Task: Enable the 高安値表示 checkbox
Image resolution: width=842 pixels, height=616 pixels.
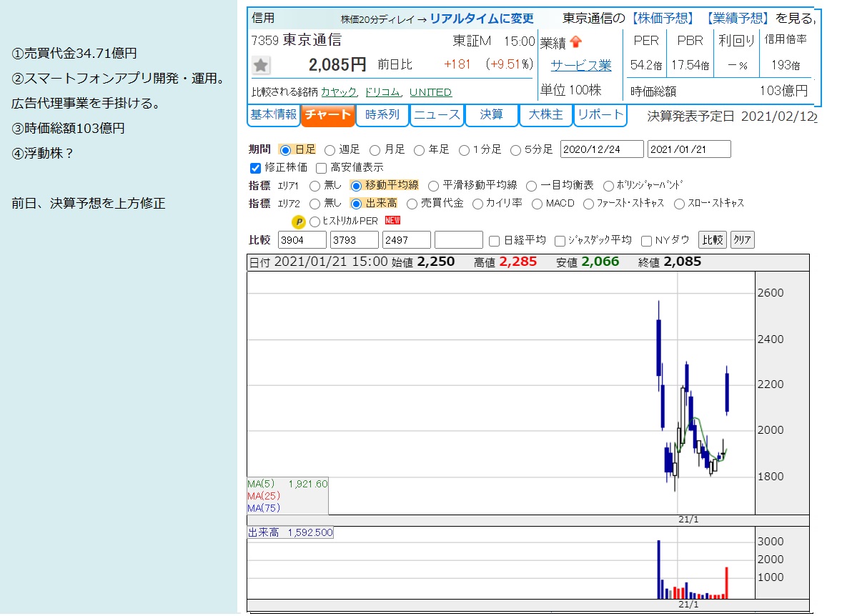Action: (x=321, y=168)
